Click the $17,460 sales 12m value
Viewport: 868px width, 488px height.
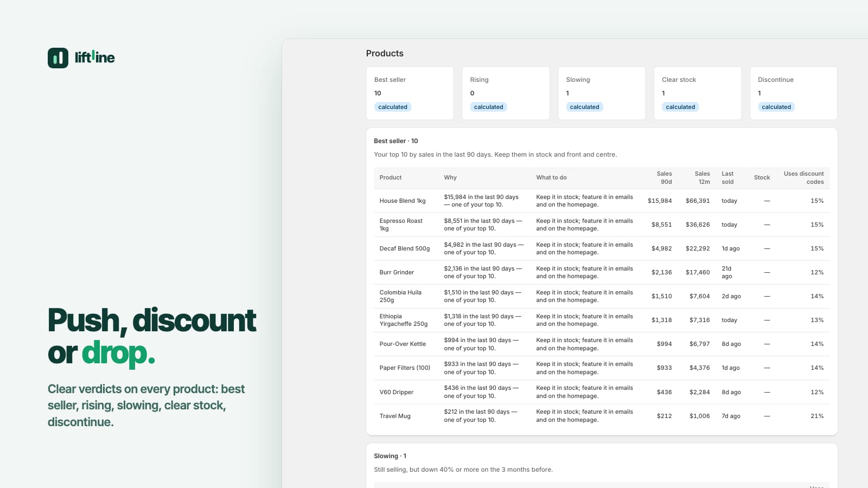[x=698, y=272]
